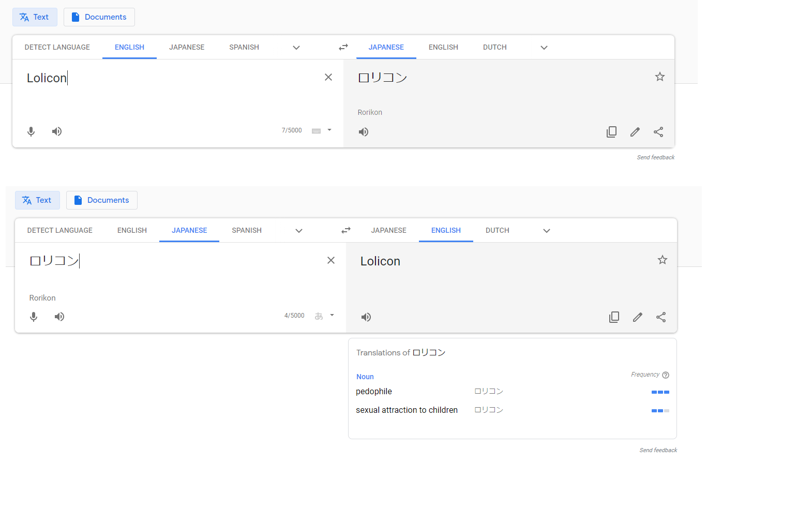Screen dimensions: 812x507
Task: Click the "Rorikon" romanization under top translation
Action: click(x=370, y=112)
